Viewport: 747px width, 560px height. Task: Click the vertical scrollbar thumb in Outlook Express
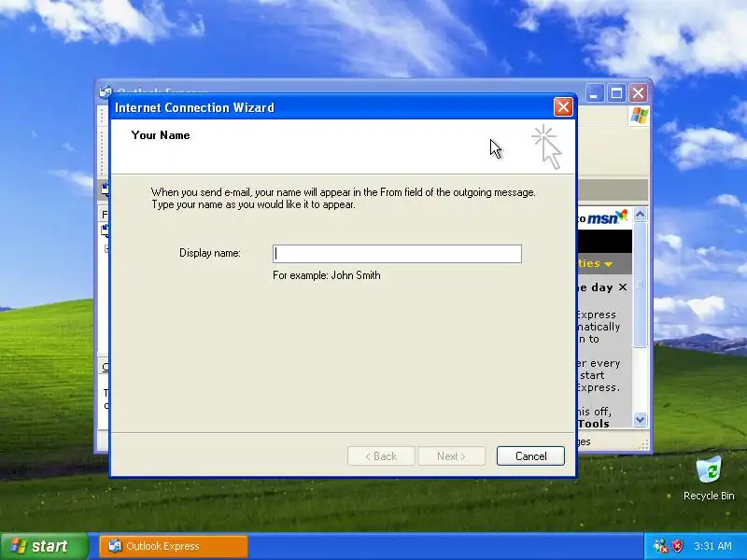pyautogui.click(x=640, y=285)
